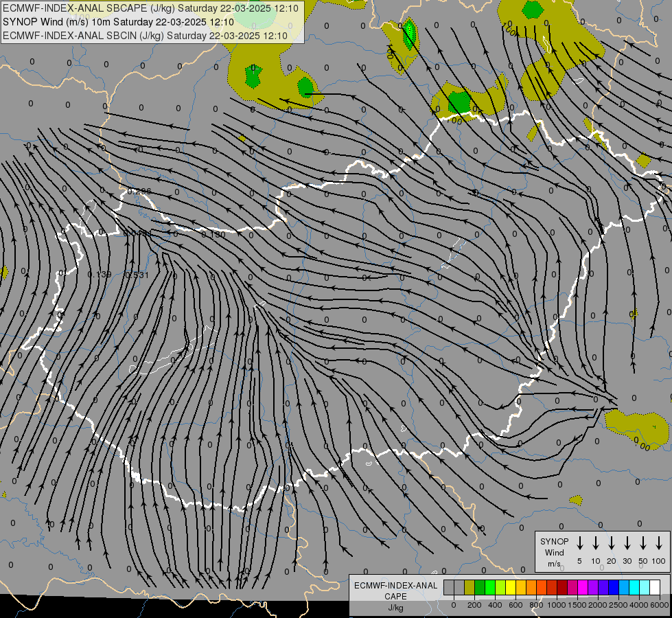This screenshot has width=672, height=618.
Task: Click the 0.296 value on the map
Action: [x=139, y=192]
